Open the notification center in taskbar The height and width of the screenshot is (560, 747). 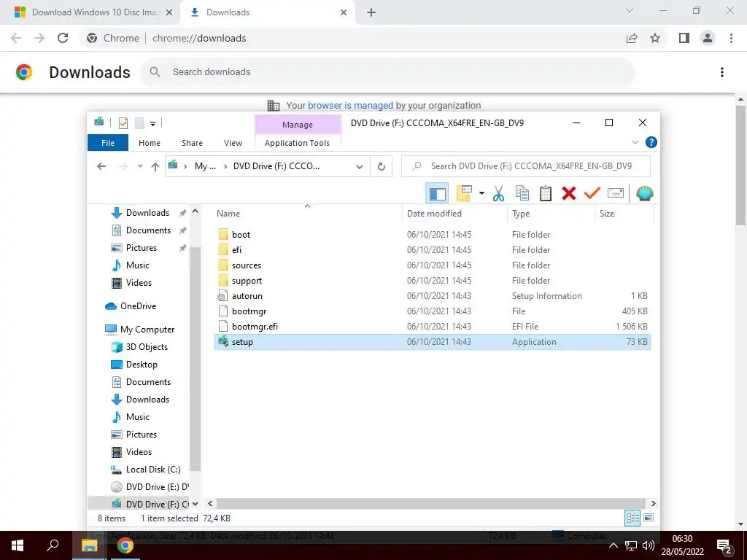pos(724,545)
